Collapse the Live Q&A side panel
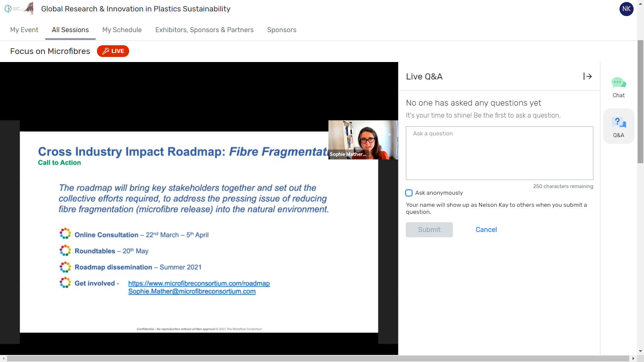This screenshot has height=362, width=644. (x=587, y=76)
